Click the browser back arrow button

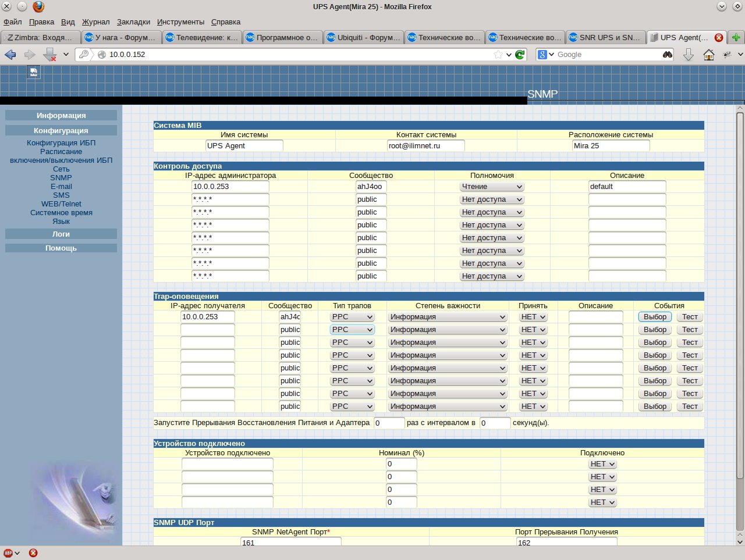point(10,55)
